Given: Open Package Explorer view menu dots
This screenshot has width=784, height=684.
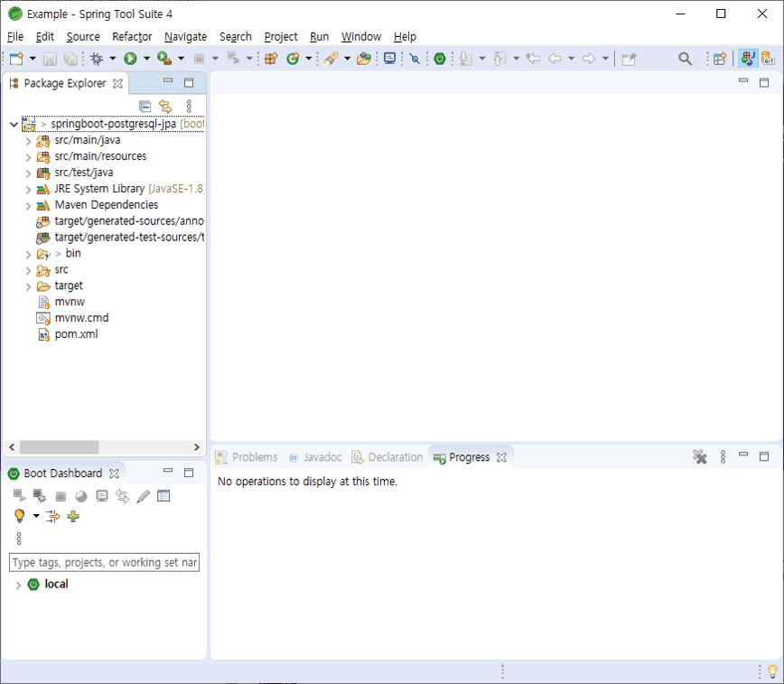Looking at the screenshot, I should click(x=189, y=106).
